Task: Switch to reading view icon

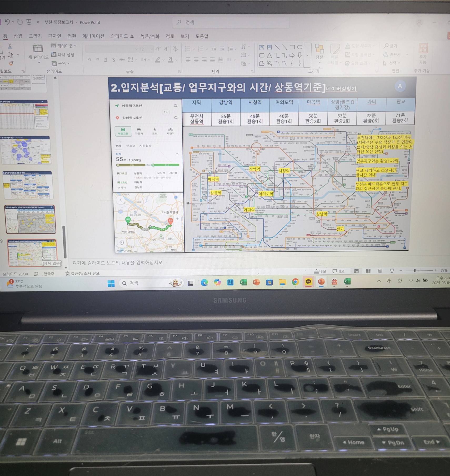Action: (x=380, y=271)
